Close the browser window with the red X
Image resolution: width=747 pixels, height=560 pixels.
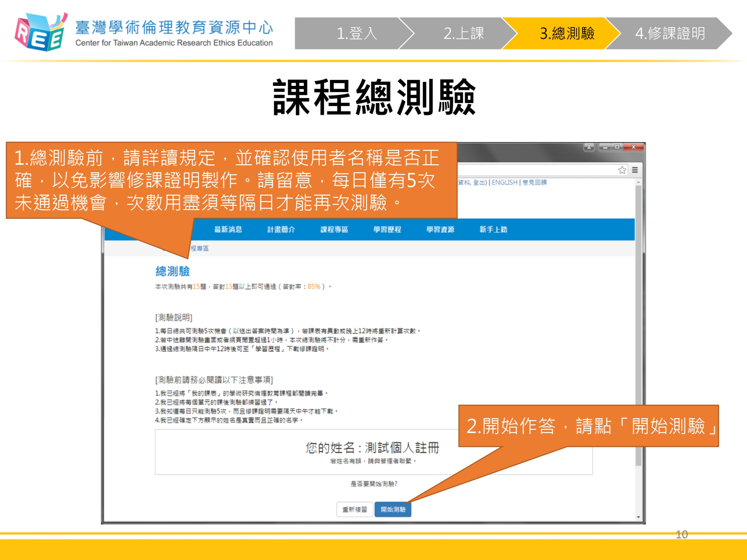click(x=634, y=147)
